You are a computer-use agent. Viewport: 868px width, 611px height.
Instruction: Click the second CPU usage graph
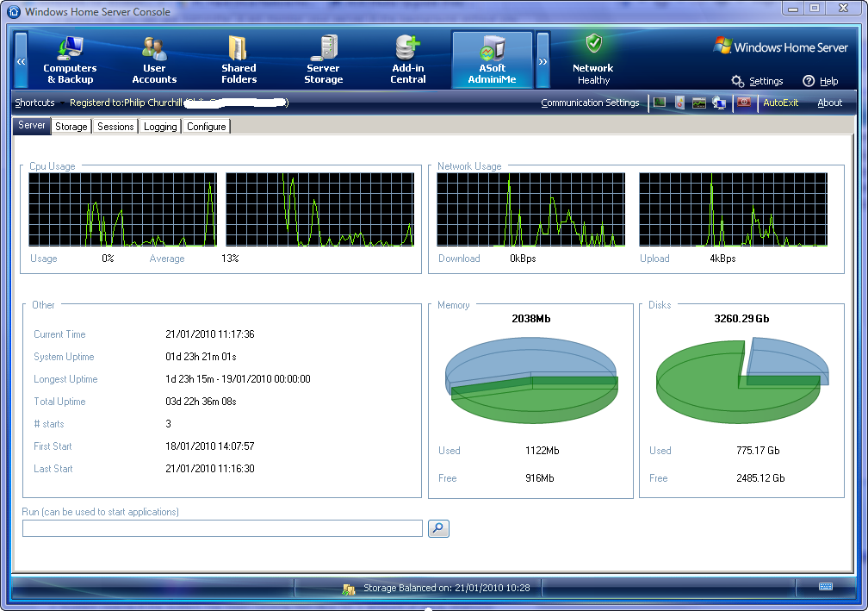(x=320, y=209)
